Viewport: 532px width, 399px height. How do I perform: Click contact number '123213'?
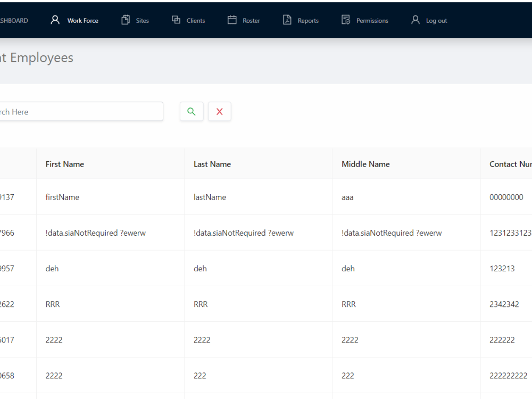[502, 268]
